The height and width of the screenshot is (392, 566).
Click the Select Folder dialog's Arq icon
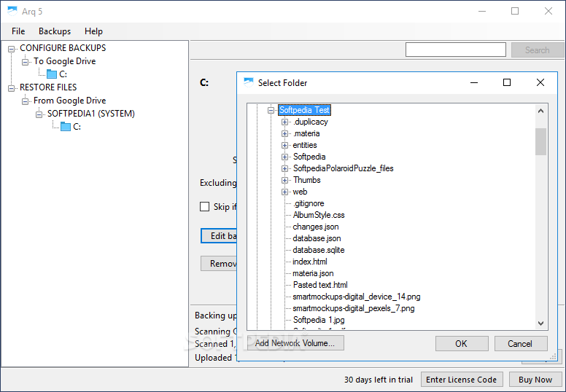[x=249, y=83]
